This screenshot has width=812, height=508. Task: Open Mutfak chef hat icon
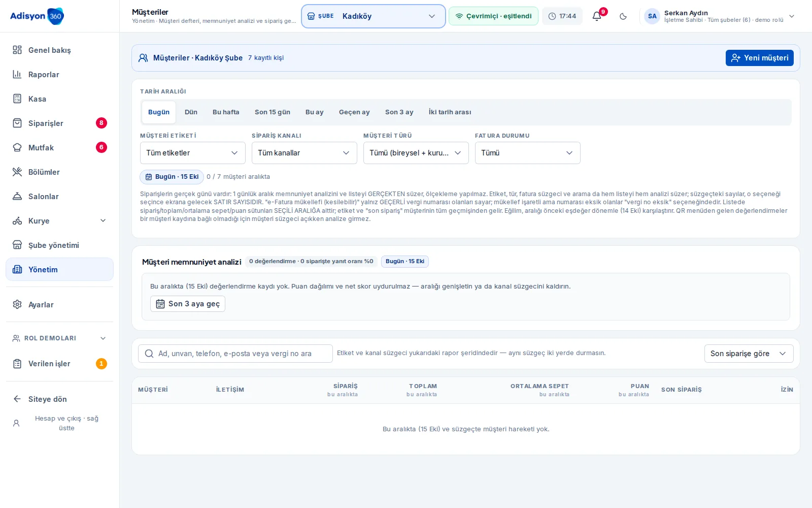point(17,147)
